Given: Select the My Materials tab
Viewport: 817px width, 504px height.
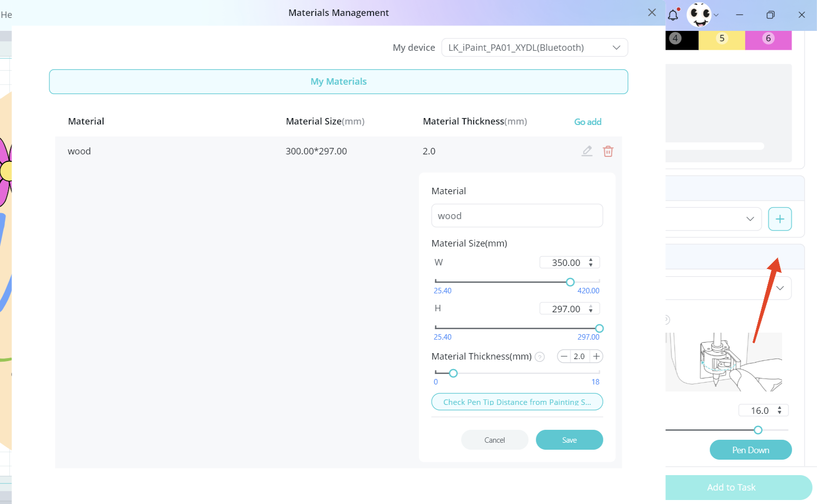Looking at the screenshot, I should (339, 82).
